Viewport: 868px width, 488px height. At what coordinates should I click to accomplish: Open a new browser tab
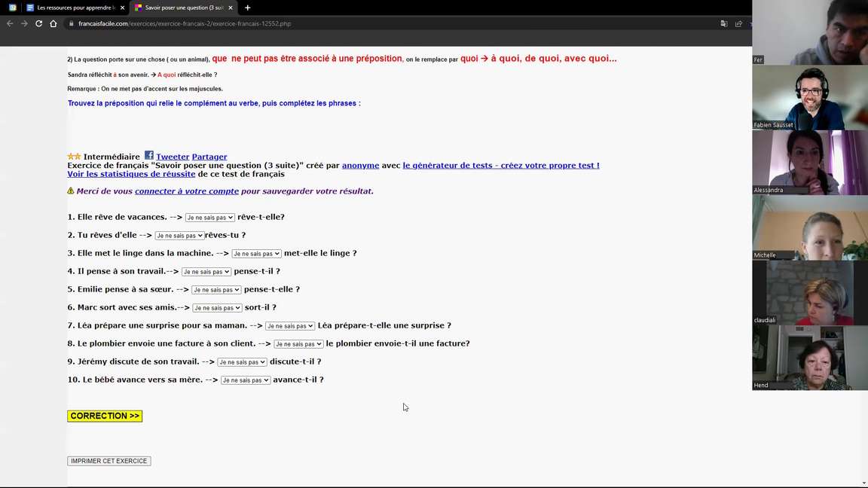[247, 8]
